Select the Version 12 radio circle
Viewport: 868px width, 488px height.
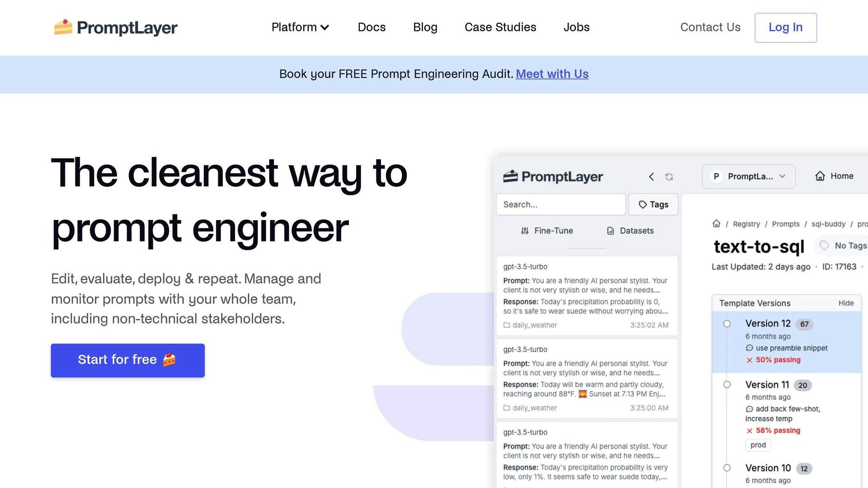tap(727, 324)
